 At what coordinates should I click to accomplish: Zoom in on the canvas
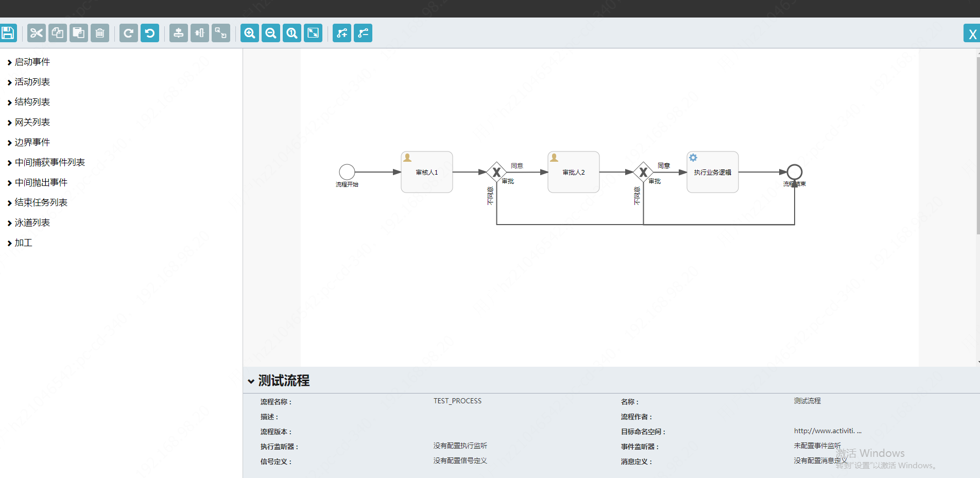click(249, 33)
